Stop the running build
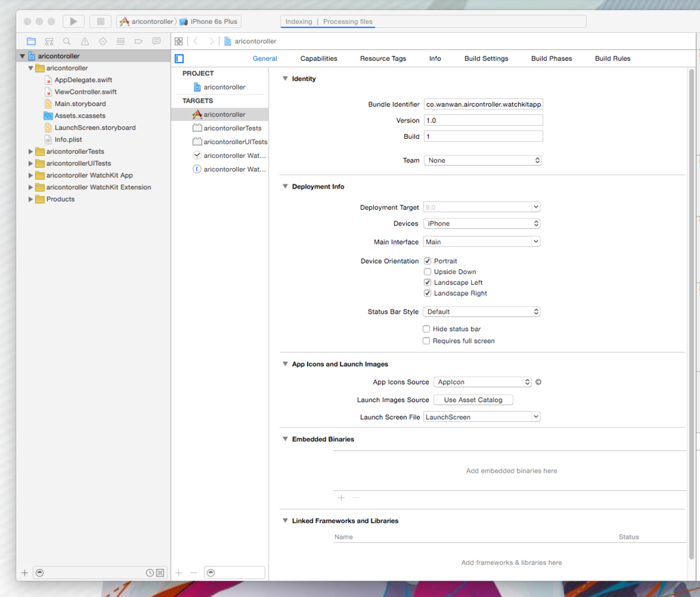The height and width of the screenshot is (597, 700). coord(100,21)
